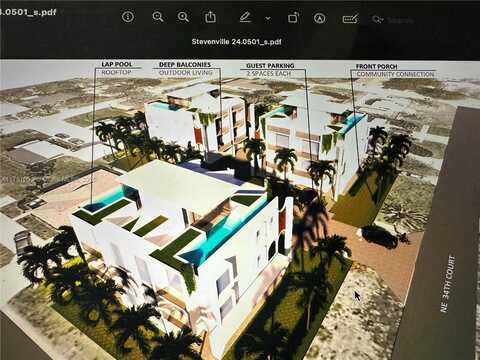Zoom out using the minus magnifier
The height and width of the screenshot is (360, 480).
[x=158, y=17]
